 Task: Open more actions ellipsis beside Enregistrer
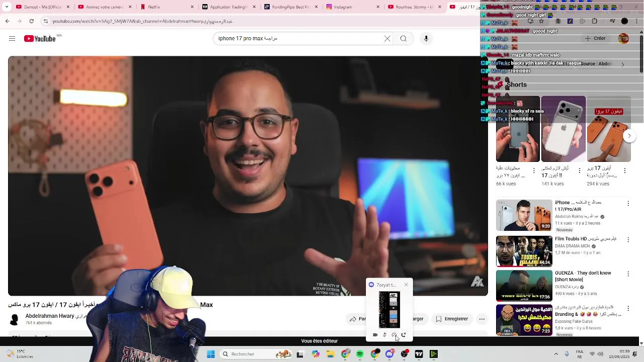(x=482, y=319)
